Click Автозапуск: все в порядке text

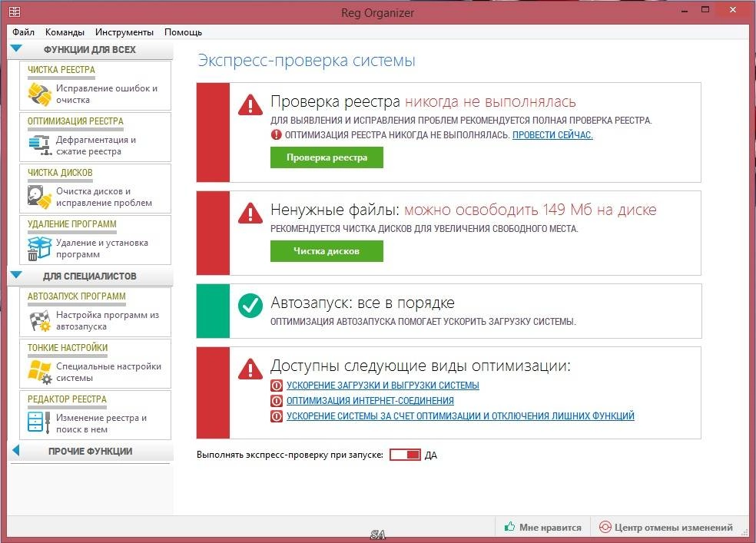363,303
